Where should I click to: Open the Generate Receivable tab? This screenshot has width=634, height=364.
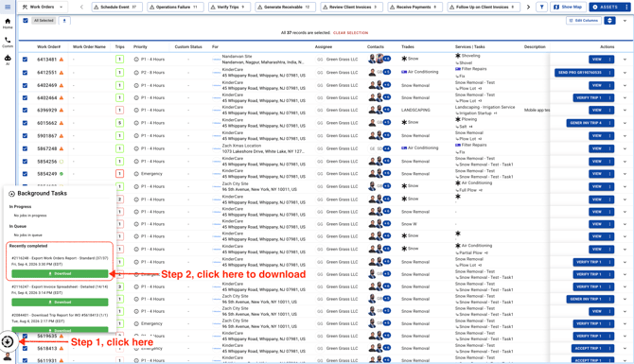tap(286, 7)
